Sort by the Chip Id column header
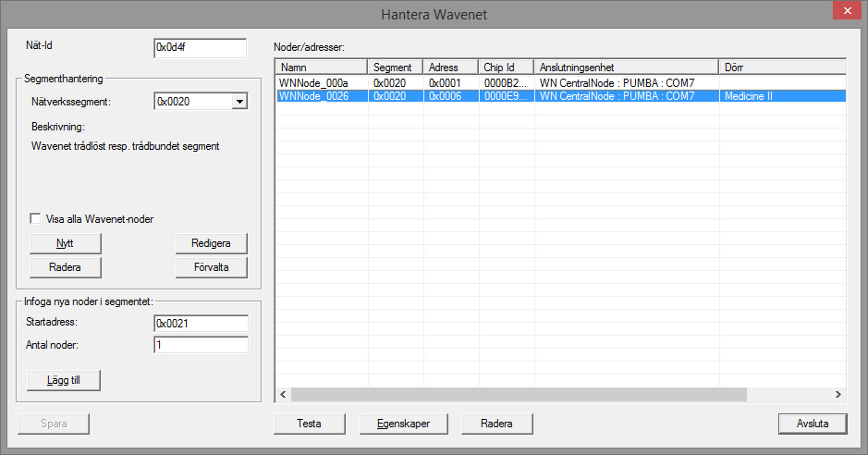Viewport: 868px width, 455px height. [506, 68]
